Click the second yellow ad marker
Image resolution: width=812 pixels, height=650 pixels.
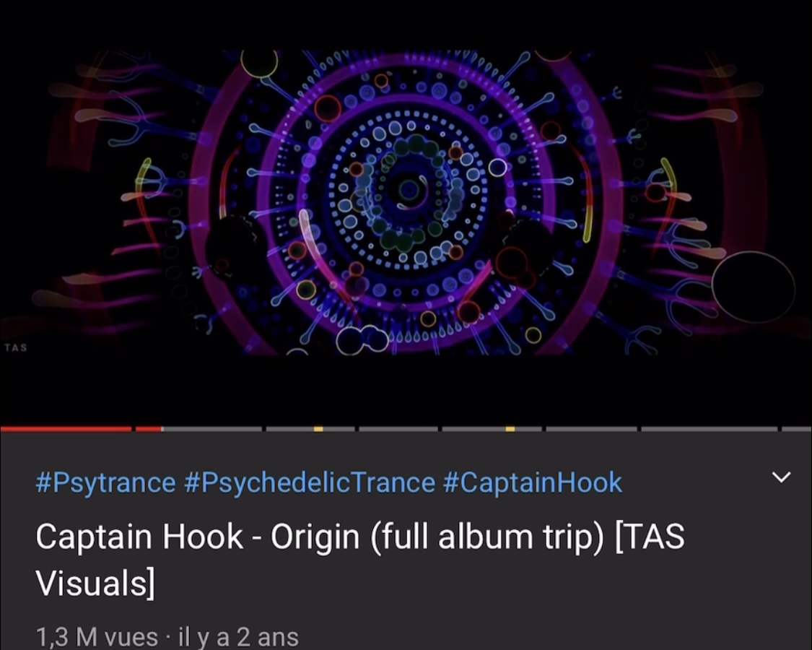(x=510, y=429)
